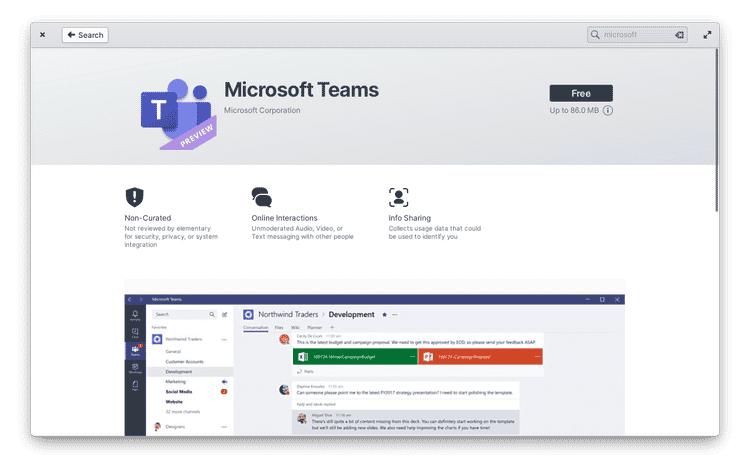Click the Northwind Traders team row
The image size is (750, 475).
(190, 339)
